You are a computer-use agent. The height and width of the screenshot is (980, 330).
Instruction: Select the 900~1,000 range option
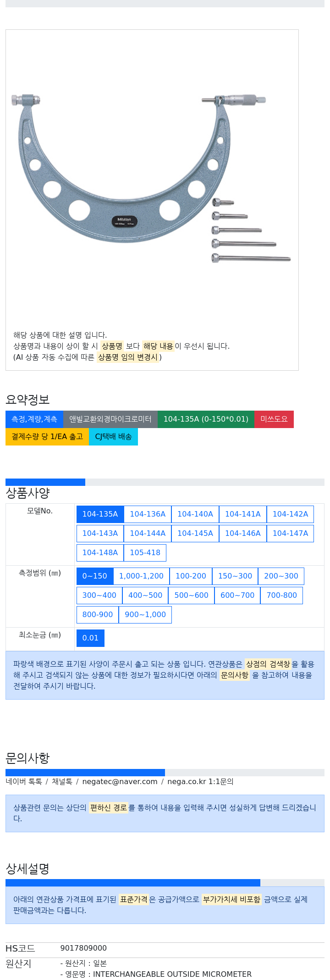145,615
